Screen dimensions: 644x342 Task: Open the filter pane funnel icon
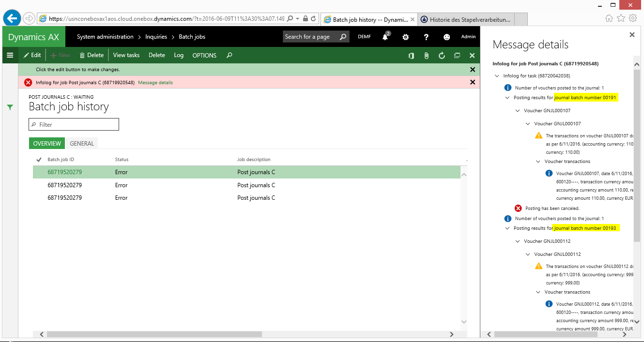10,107
